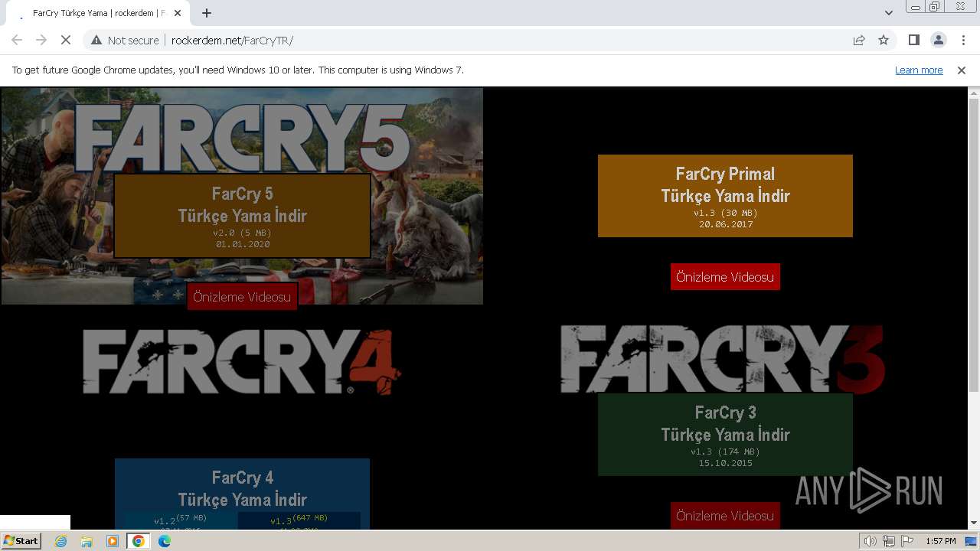Select FarCry 4 v1.3 (647 MB) download
Image resolution: width=980 pixels, height=551 pixels.
299,520
